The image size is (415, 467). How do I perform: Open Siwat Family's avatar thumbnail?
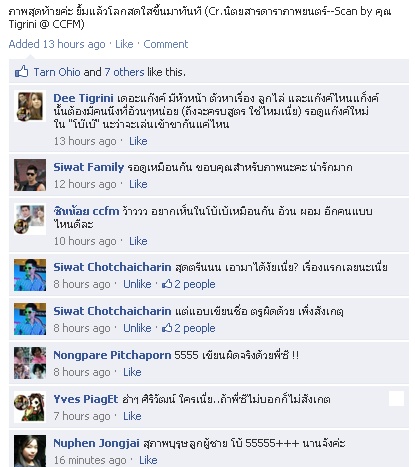[x=30, y=175]
